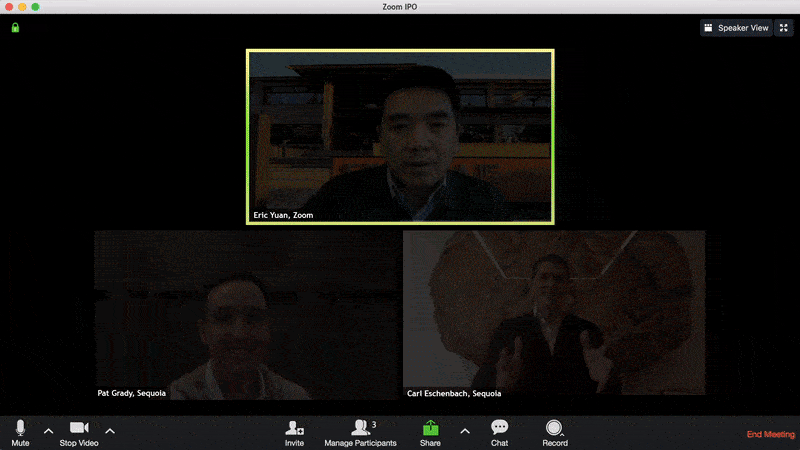800x450 pixels.
Task: Click the green encryption lock icon
Action: (15, 28)
